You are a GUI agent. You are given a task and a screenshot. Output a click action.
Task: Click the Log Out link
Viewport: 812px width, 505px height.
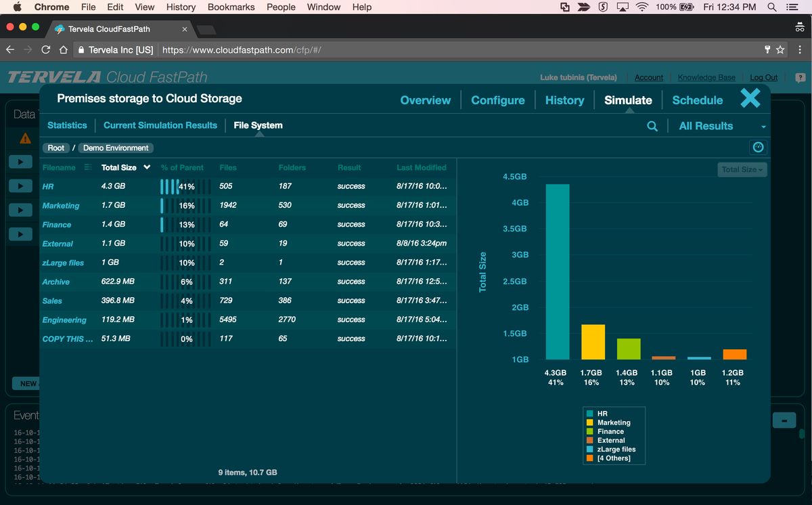(763, 77)
